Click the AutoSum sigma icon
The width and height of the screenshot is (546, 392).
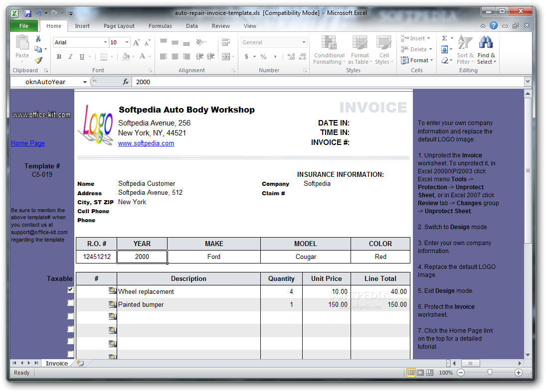pyautogui.click(x=444, y=38)
